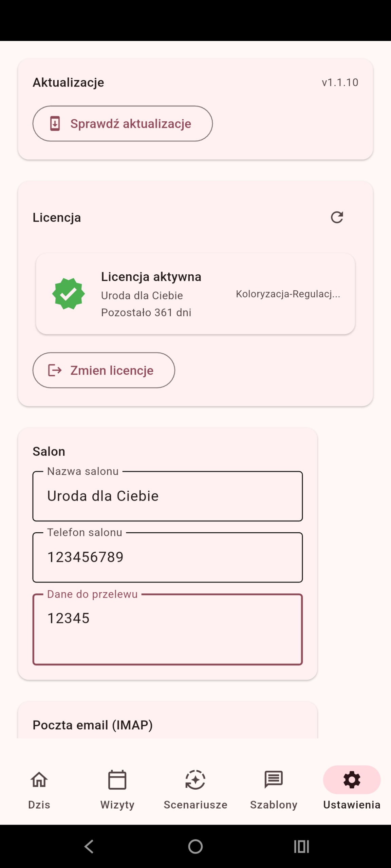Viewport: 391px width, 868px height.
Task: Switch to the Wizyty tab label
Action: [117, 805]
